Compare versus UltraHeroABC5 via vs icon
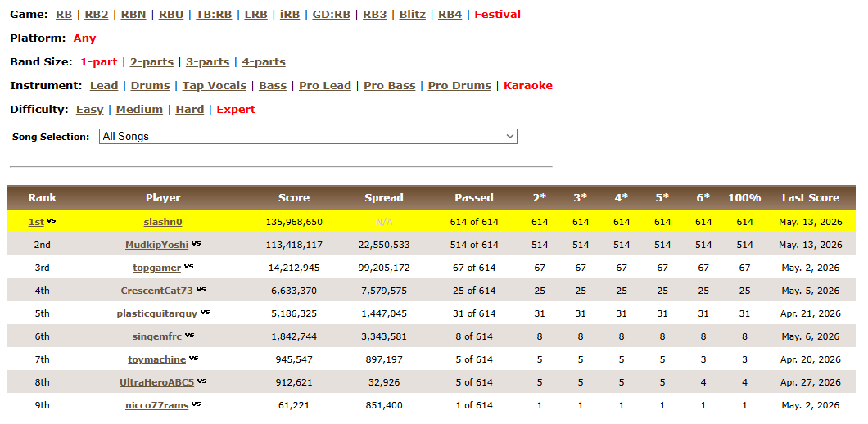Screen dimensions: 868x424 [202, 381]
